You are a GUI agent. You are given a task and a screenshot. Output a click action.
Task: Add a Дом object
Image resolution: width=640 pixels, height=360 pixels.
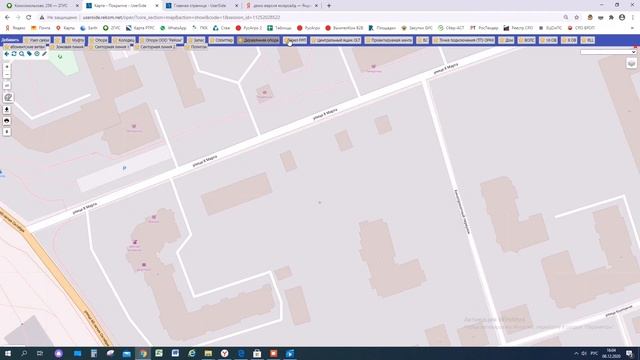507,40
